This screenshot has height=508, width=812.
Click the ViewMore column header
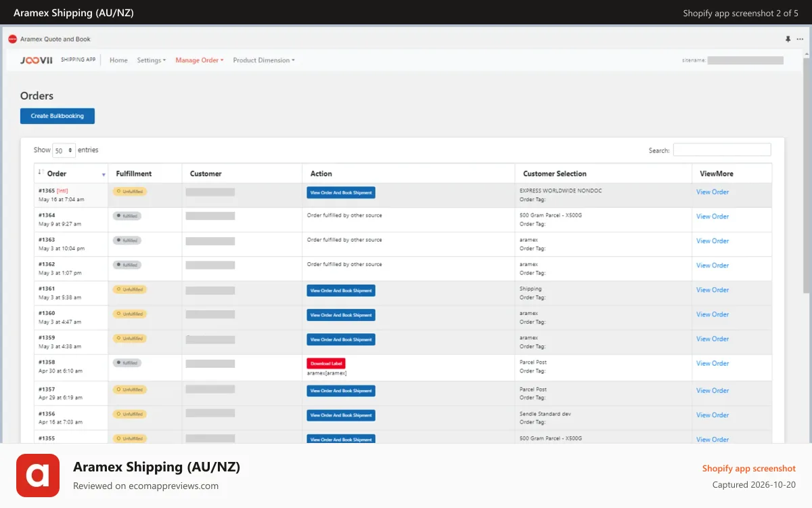(x=717, y=173)
